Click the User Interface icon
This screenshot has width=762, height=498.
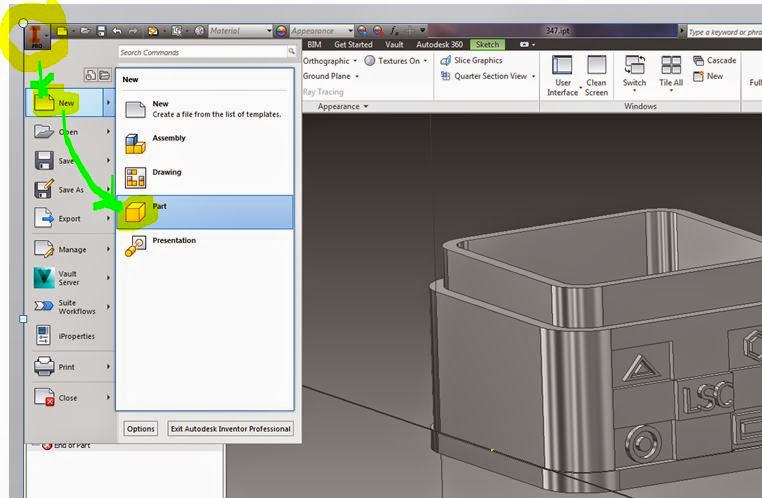(562, 65)
